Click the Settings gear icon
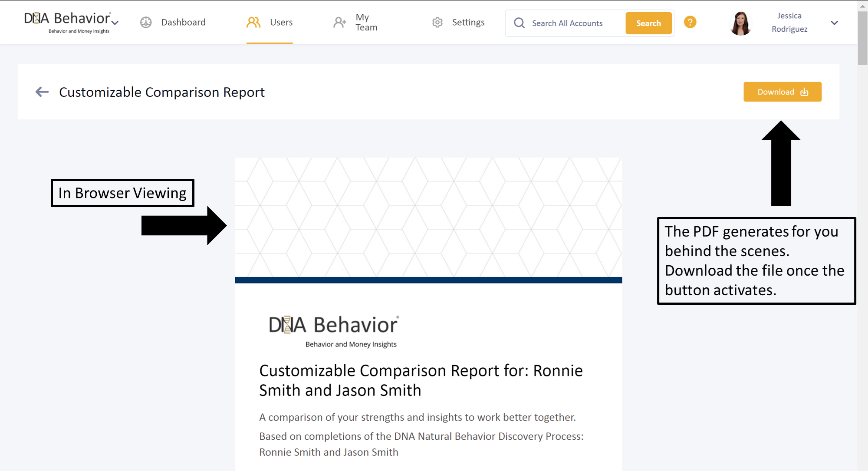The width and height of the screenshot is (868, 471). [437, 22]
